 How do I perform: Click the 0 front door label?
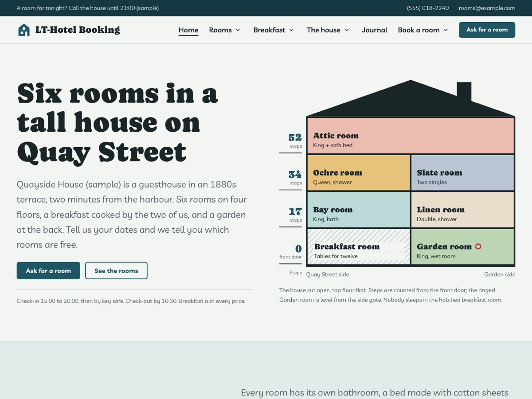(291, 252)
